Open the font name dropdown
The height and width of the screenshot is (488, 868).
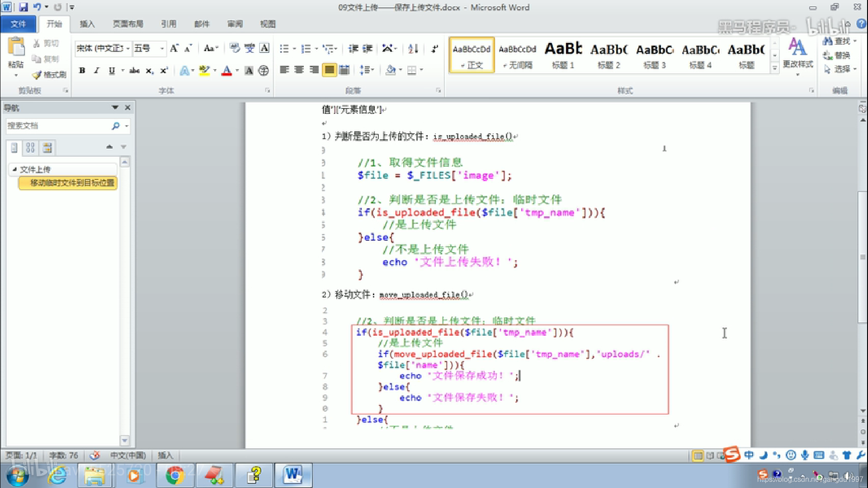pyautogui.click(x=128, y=48)
